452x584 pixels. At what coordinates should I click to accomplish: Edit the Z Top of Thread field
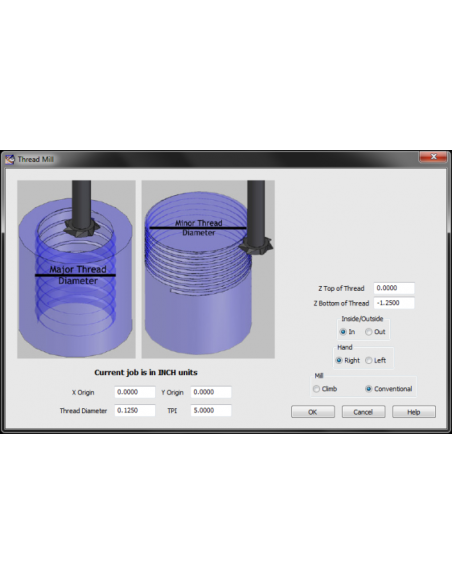394,288
